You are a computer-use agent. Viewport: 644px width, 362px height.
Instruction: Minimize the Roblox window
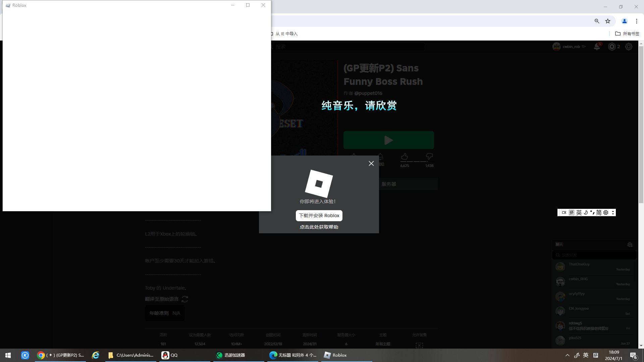233,5
